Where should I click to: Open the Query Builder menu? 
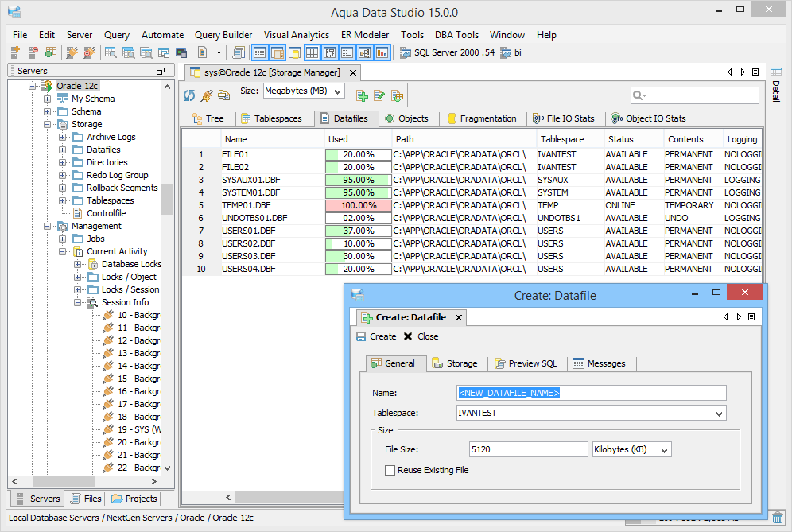223,35
